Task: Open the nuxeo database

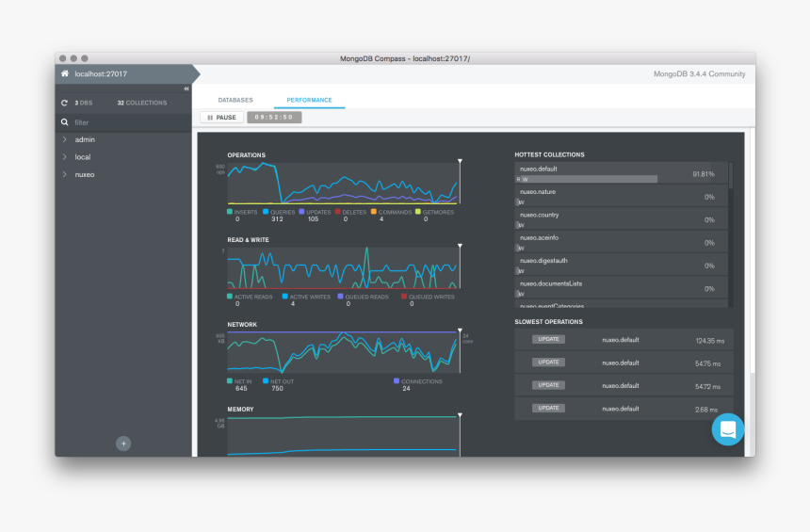Action: [85, 174]
